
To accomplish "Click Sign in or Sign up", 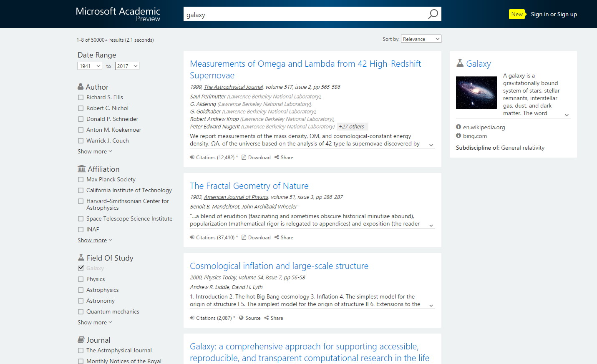I will (554, 14).
